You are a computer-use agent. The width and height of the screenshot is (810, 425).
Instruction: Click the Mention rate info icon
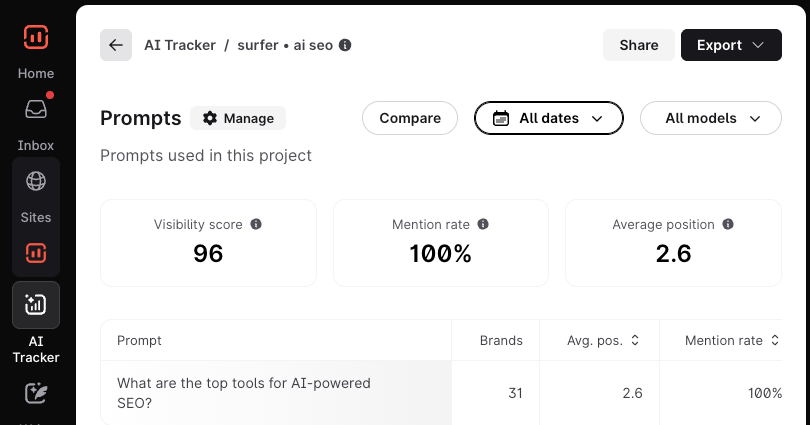pos(483,225)
